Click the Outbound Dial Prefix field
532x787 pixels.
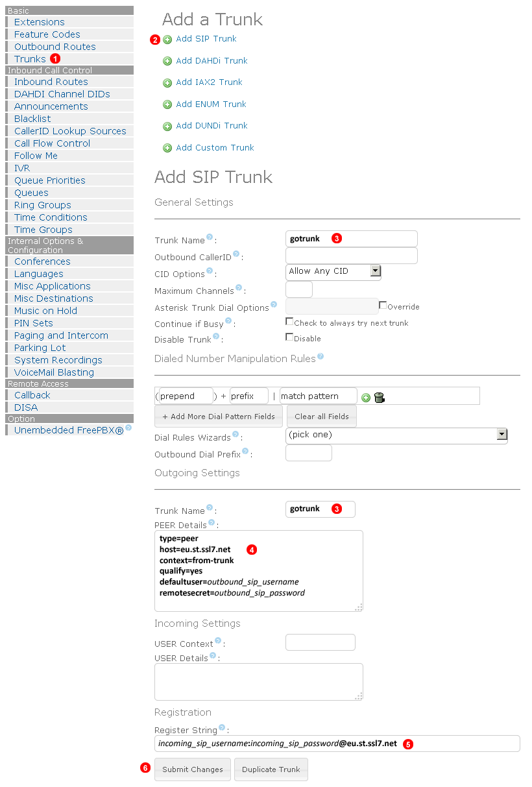click(309, 453)
